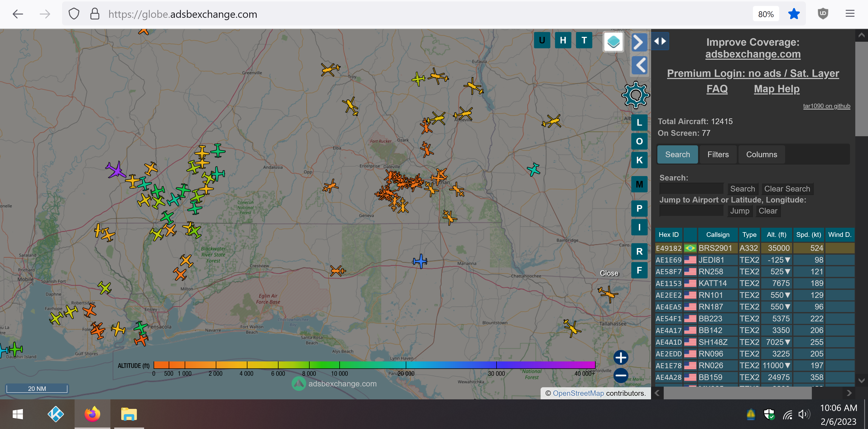
Task: Select the orange aircraft near Crestview
Action: (x=338, y=270)
